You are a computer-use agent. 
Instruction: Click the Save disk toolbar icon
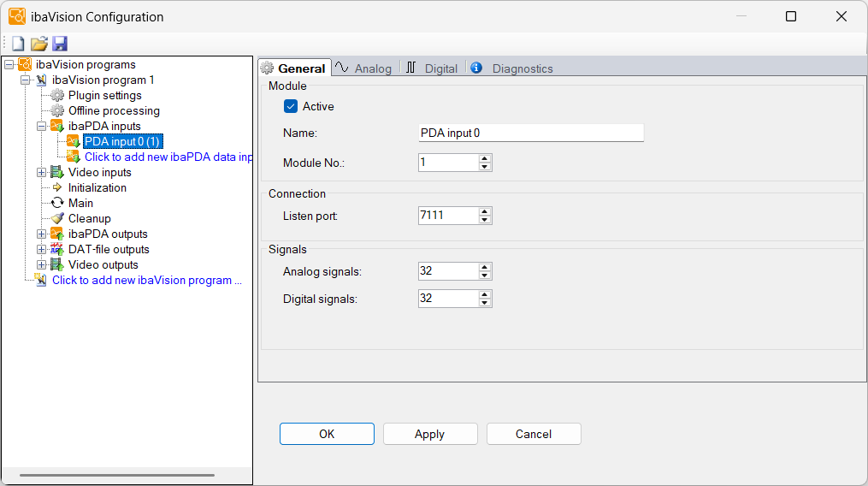coord(60,44)
